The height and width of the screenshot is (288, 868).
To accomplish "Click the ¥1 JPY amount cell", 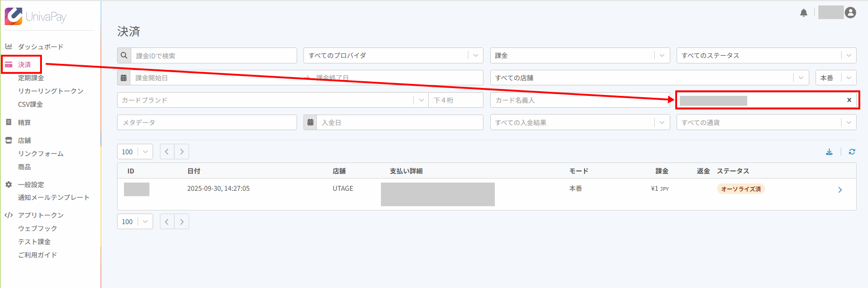I will (x=660, y=189).
